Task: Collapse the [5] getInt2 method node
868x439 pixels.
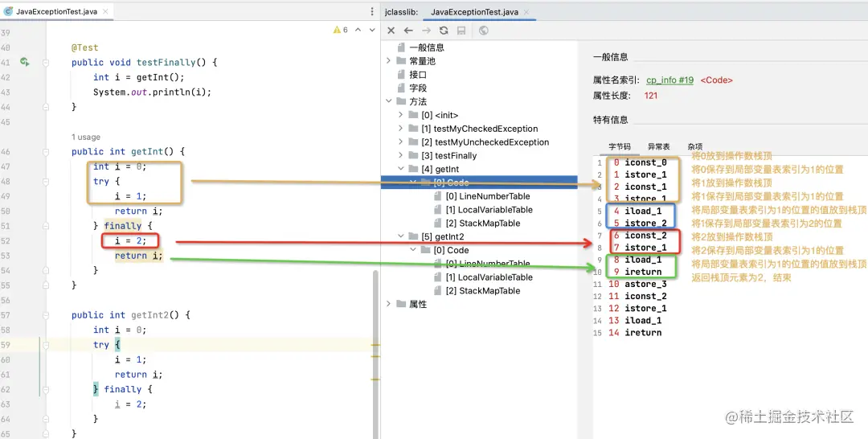Action: tap(401, 236)
